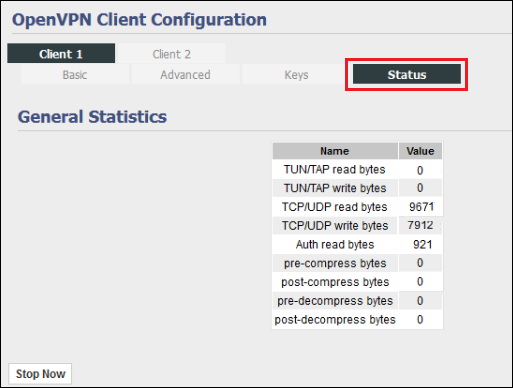
Task: Click the value 921 for Auth read
Action: (423, 245)
